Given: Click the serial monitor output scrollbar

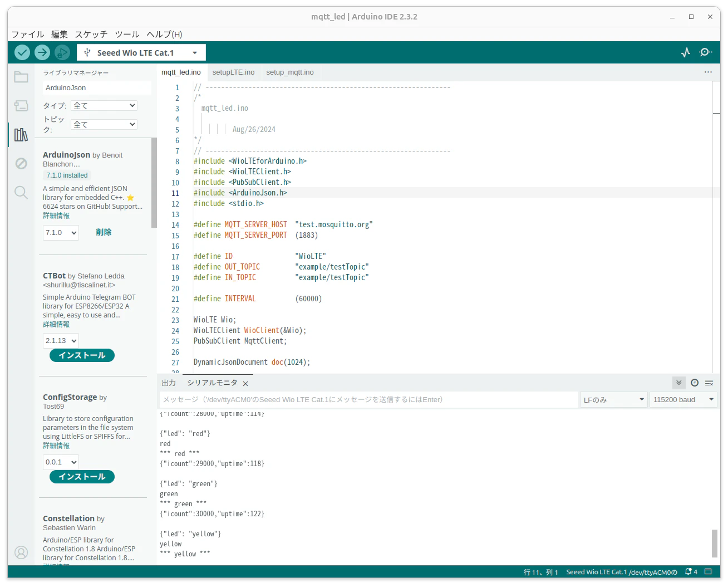Looking at the screenshot, I should pos(715,543).
